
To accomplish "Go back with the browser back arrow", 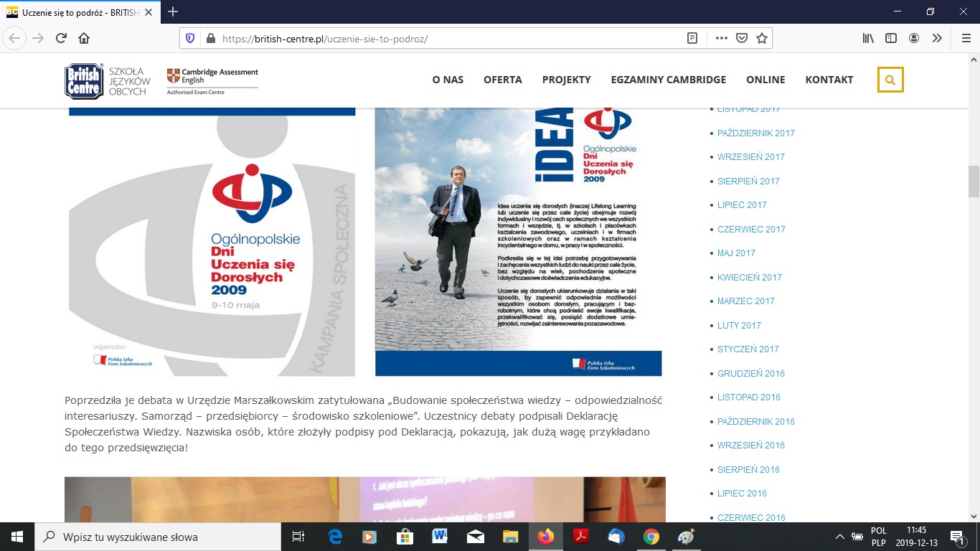I will click(x=15, y=38).
